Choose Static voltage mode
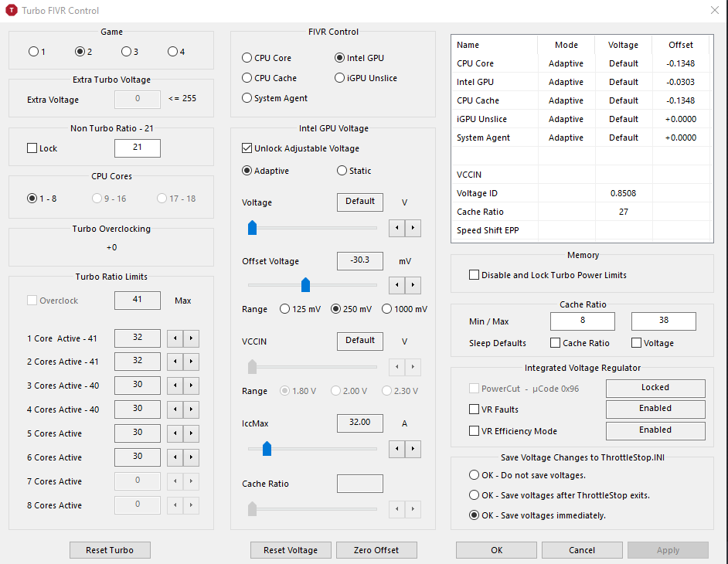 point(342,171)
